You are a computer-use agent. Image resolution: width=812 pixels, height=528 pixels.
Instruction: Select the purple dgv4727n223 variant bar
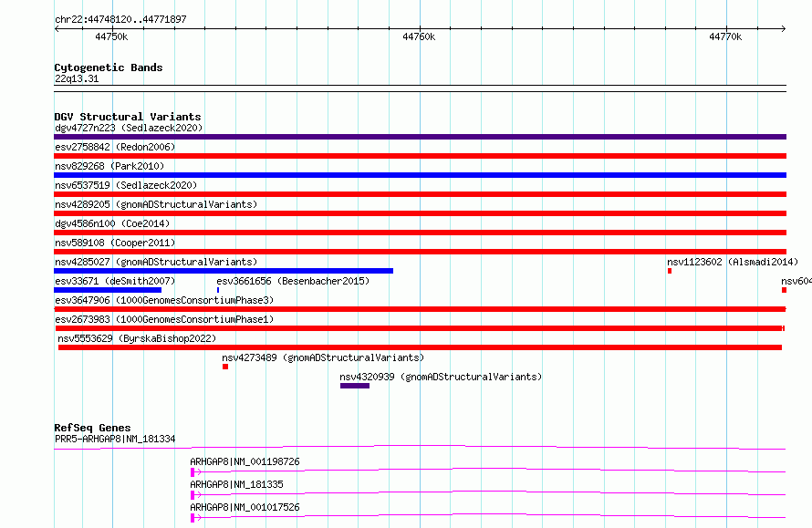coord(420,137)
